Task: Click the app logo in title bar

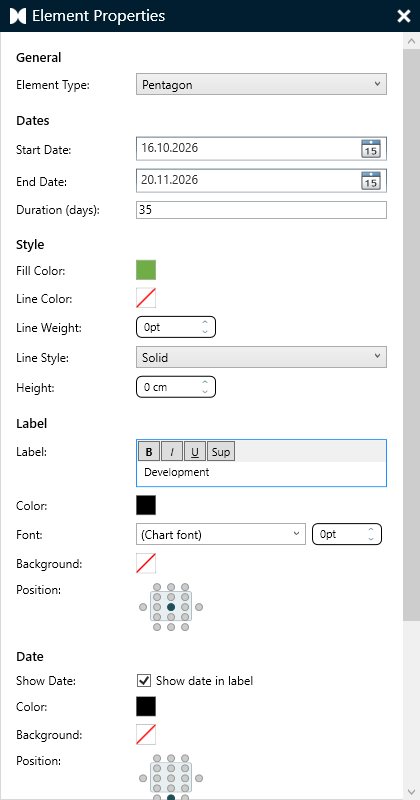Action: [18, 16]
